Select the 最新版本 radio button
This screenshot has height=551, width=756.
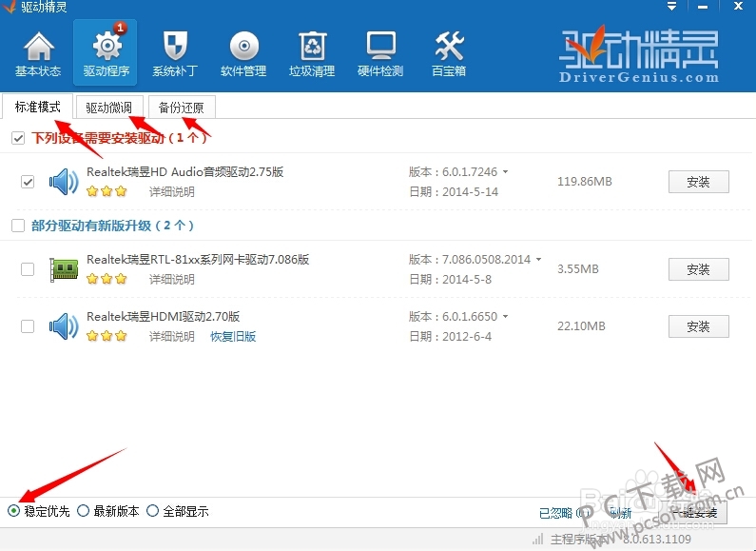(83, 510)
